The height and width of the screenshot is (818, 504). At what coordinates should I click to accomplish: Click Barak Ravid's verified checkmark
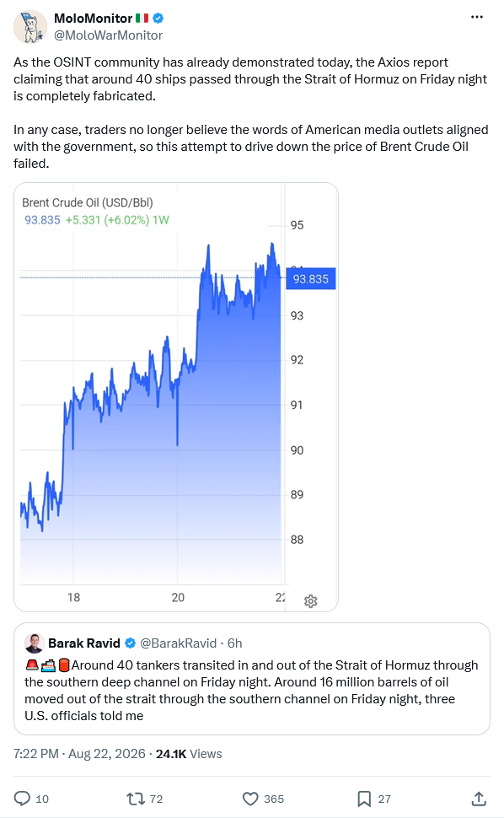[x=131, y=643]
